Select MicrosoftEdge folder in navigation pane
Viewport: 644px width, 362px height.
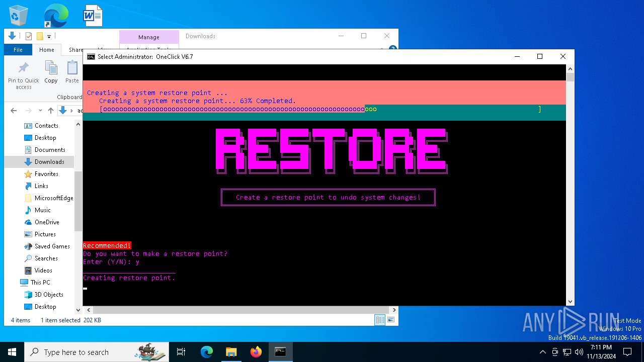pyautogui.click(x=54, y=198)
